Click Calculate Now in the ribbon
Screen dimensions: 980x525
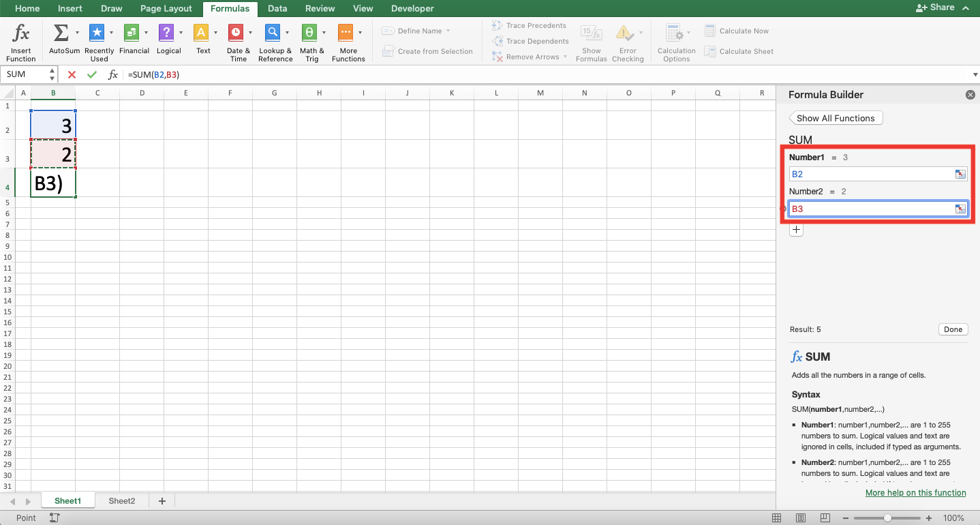(743, 30)
